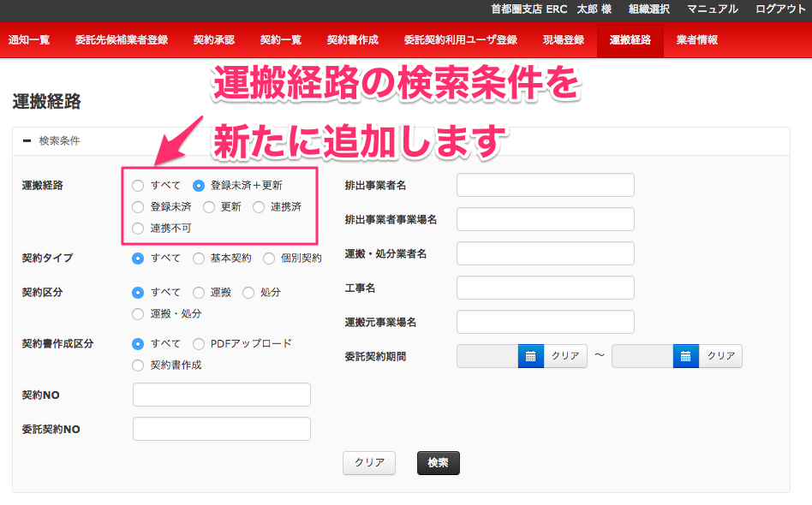Select 連携不可 radio option
The height and width of the screenshot is (505, 812).
(x=138, y=229)
